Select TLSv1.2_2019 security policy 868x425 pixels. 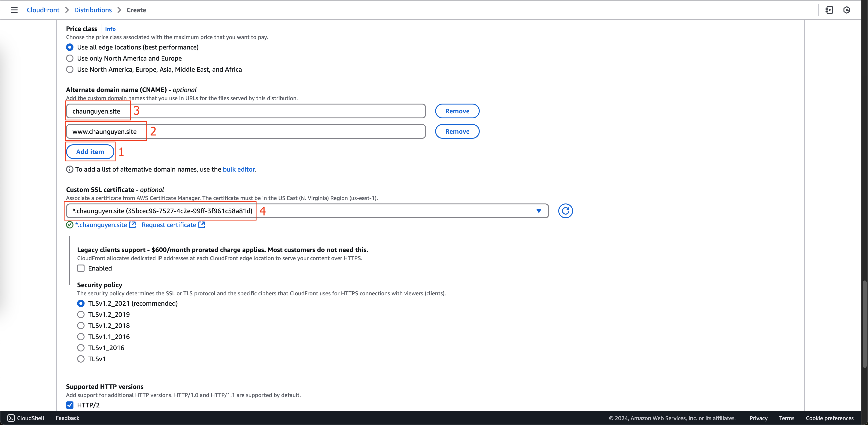(x=81, y=315)
